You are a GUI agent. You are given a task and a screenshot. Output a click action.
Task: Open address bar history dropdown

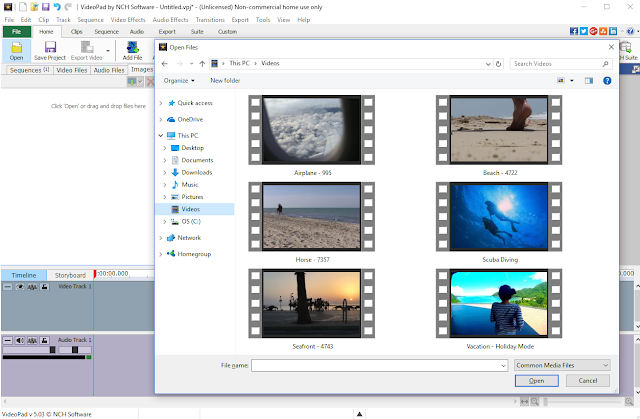click(x=488, y=64)
